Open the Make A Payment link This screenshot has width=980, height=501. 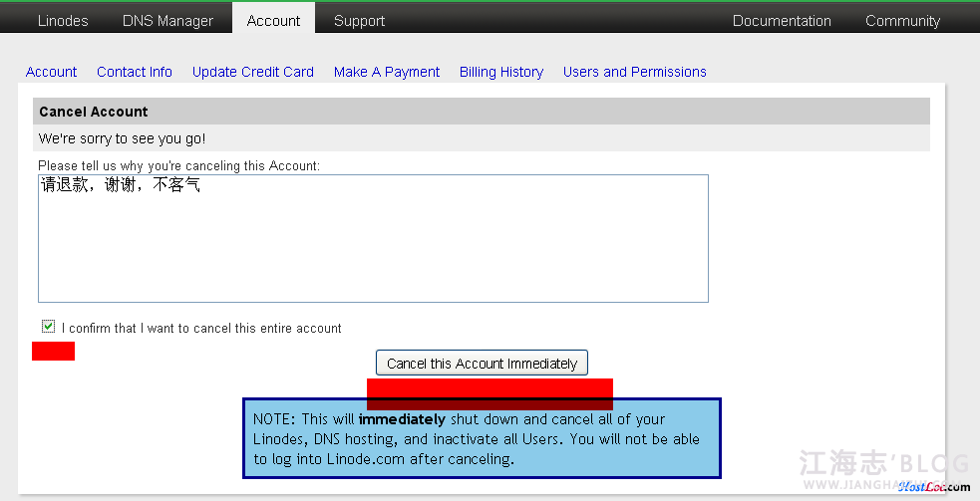387,72
